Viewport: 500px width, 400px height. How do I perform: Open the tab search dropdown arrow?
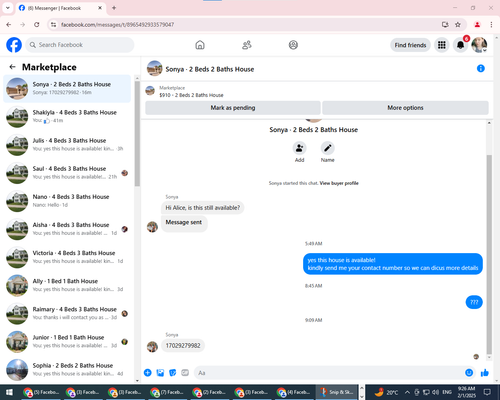point(8,8)
